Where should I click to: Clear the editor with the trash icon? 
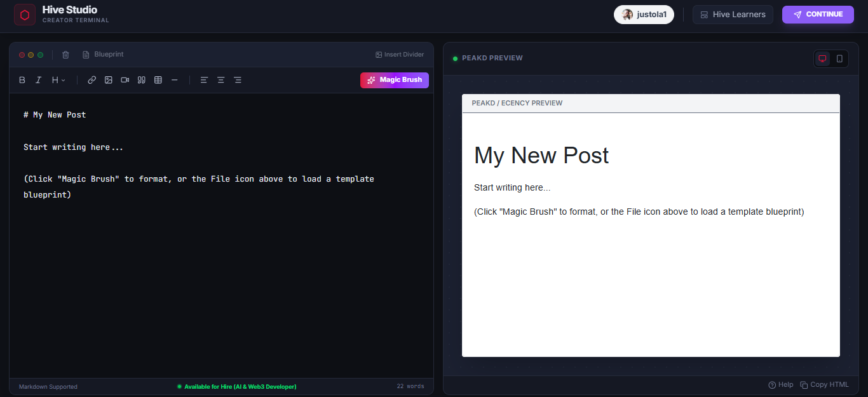(x=65, y=55)
